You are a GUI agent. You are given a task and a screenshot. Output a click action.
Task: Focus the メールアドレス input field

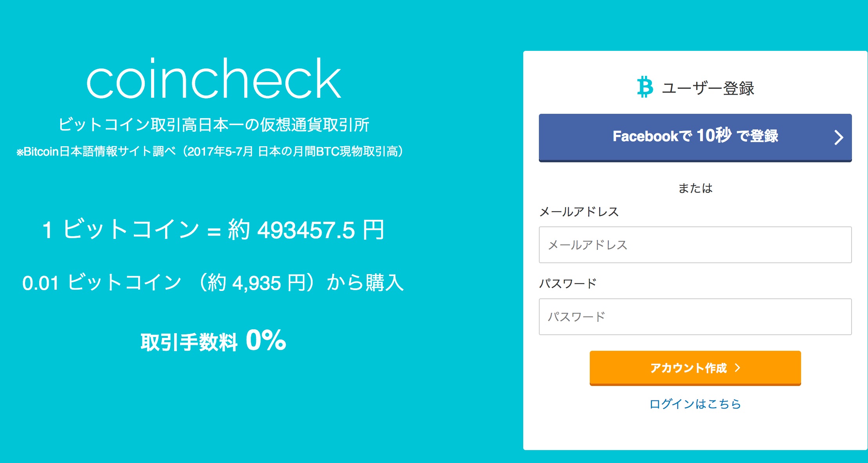[x=695, y=245]
